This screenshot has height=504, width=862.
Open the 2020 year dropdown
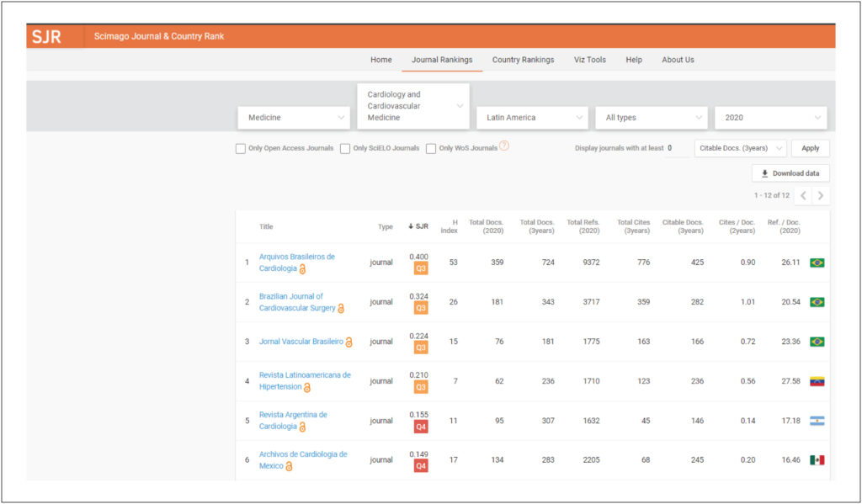tap(771, 118)
